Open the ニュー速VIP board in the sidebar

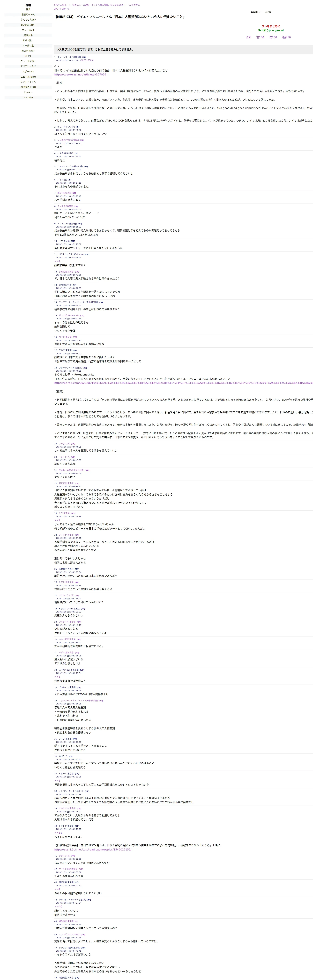point(28,30)
